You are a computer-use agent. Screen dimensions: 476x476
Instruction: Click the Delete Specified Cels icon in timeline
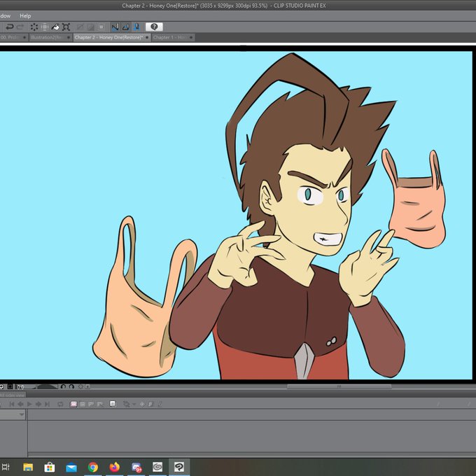[x=100, y=404]
